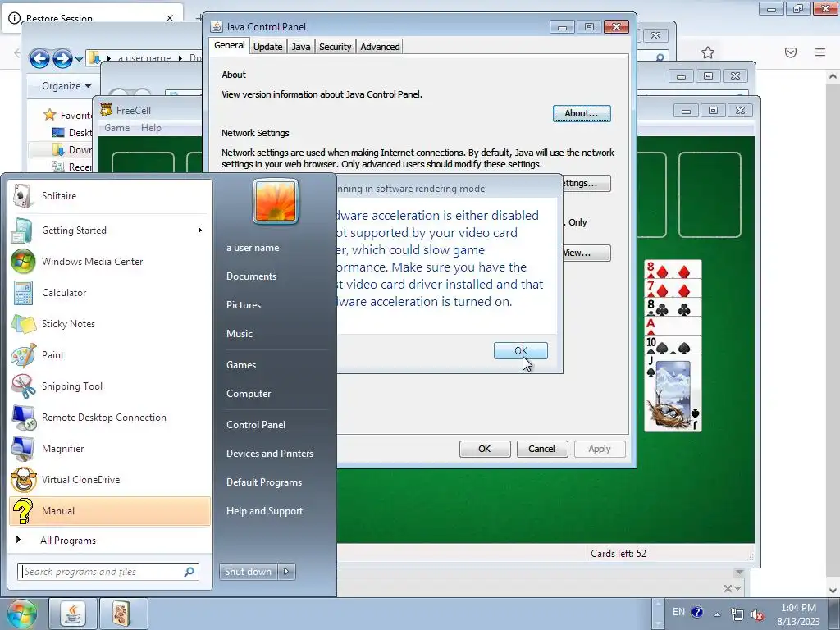Click the Shut down button
Image resolution: width=840 pixels, height=630 pixels.
click(x=249, y=572)
